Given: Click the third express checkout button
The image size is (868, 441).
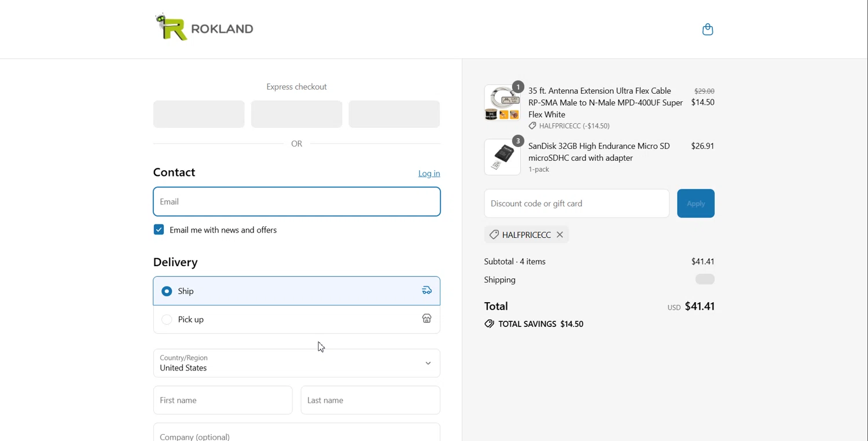Looking at the screenshot, I should click(x=394, y=114).
